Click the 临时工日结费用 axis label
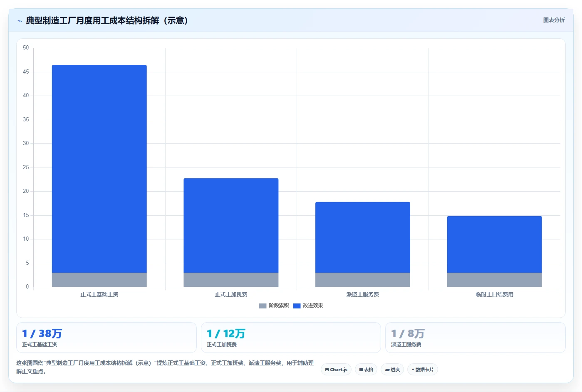The height and width of the screenshot is (392, 582). click(495, 294)
